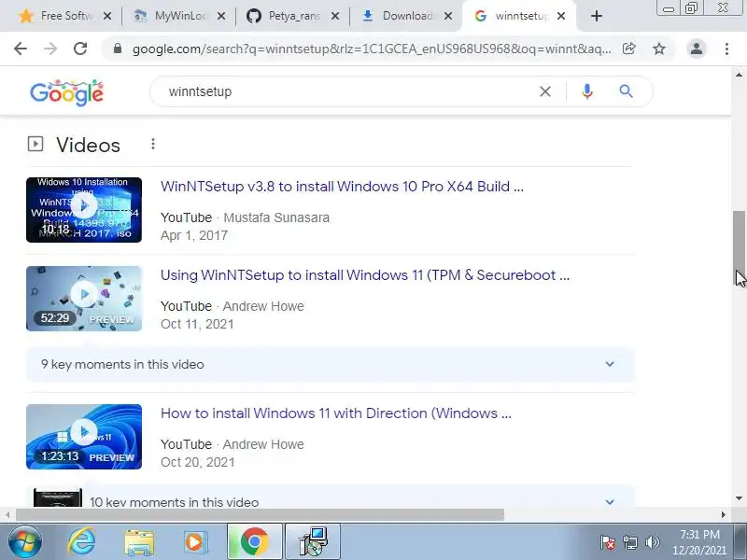747x560 pixels.
Task: Click the Chrome taskbar button
Action: tap(255, 542)
